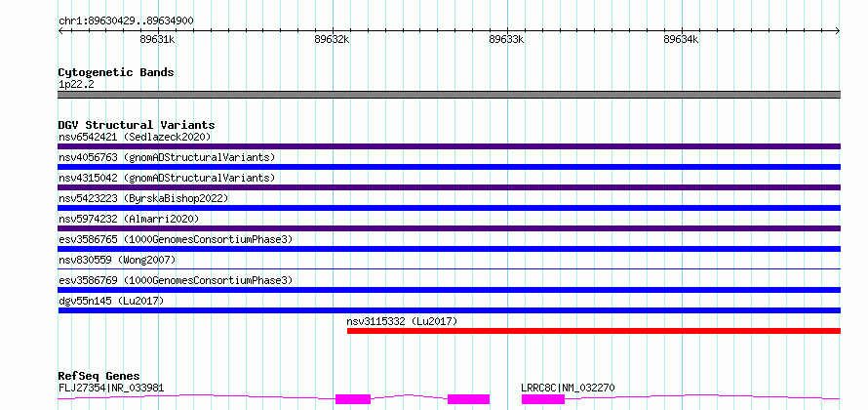The image size is (868, 410).
Task: Open the esv3586769 (1000GenomesConsortiumPhase3) label
Action: point(176,280)
